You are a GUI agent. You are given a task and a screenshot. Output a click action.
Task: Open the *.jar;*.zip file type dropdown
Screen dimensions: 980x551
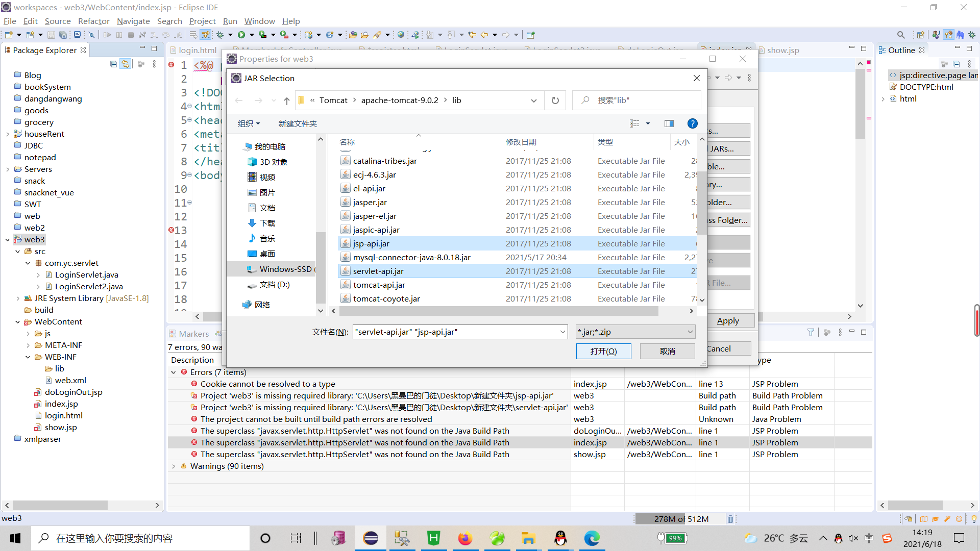pyautogui.click(x=635, y=332)
